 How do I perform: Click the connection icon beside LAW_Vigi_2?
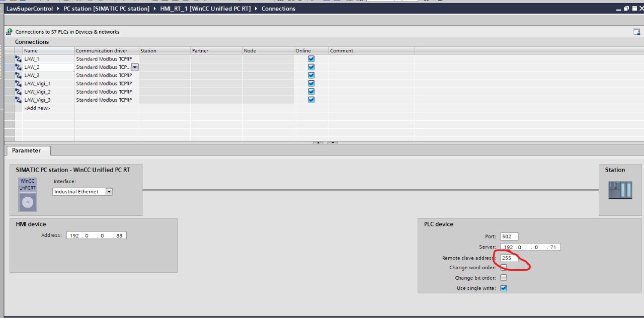tap(18, 92)
